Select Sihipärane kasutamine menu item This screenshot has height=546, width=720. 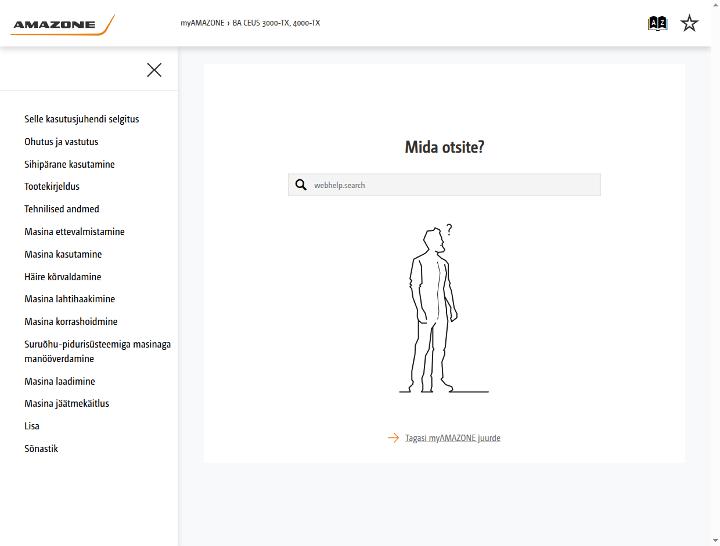69,164
